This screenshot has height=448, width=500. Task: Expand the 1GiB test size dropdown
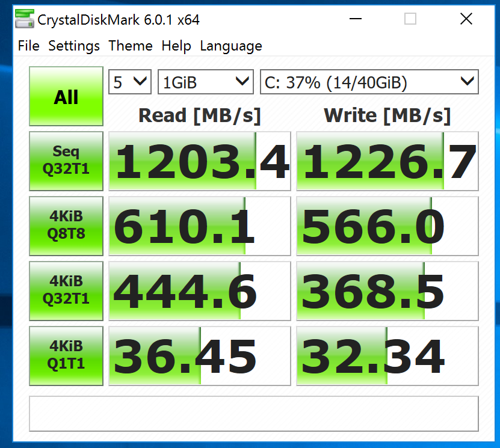(206, 82)
